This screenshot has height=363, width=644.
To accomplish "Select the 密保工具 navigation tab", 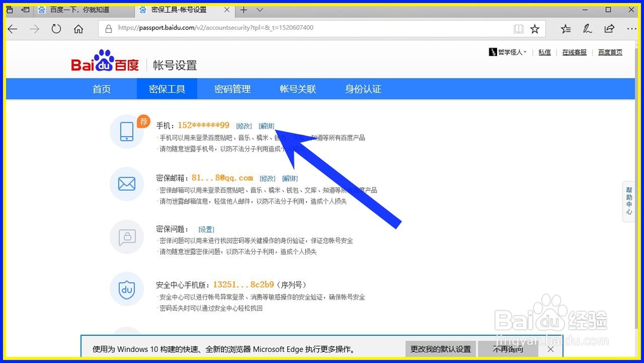I will click(x=167, y=89).
